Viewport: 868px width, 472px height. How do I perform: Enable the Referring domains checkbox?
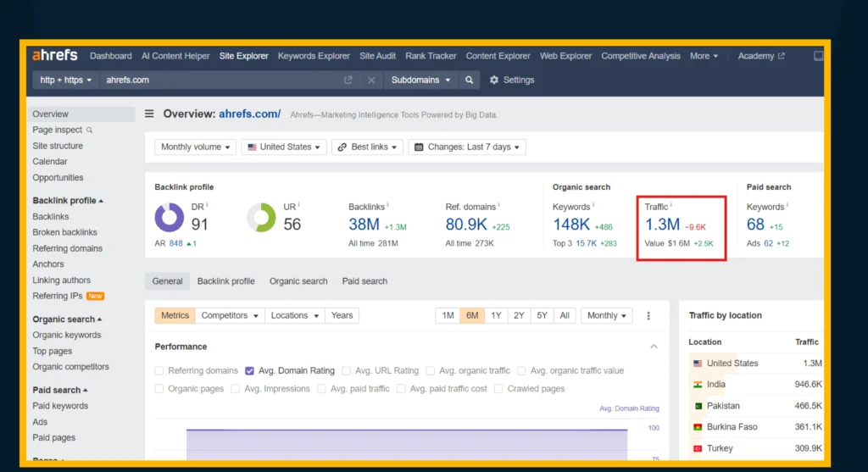pos(159,370)
